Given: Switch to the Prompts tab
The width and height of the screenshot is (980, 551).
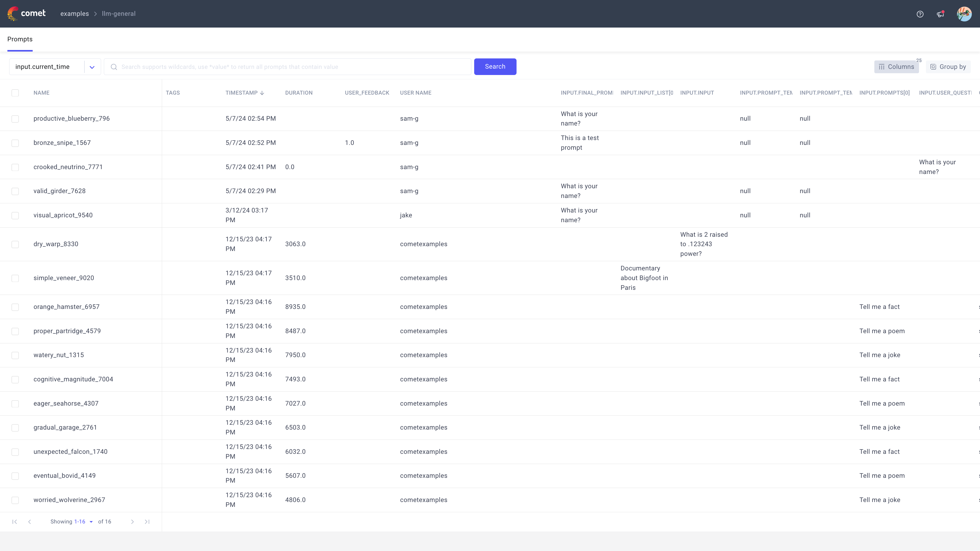Looking at the screenshot, I should (20, 39).
